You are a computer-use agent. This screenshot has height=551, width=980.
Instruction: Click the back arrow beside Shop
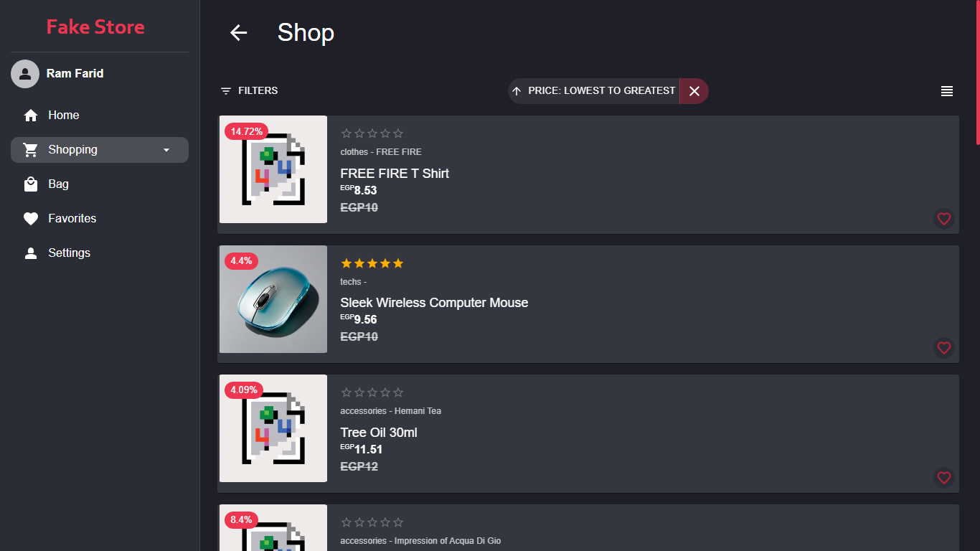tap(238, 32)
